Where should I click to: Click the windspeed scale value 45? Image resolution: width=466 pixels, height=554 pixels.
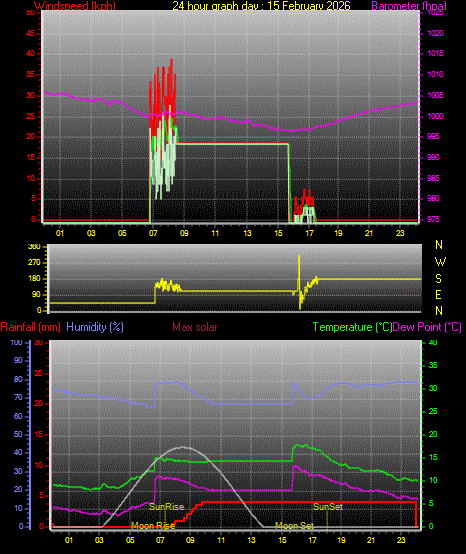pos(31,34)
